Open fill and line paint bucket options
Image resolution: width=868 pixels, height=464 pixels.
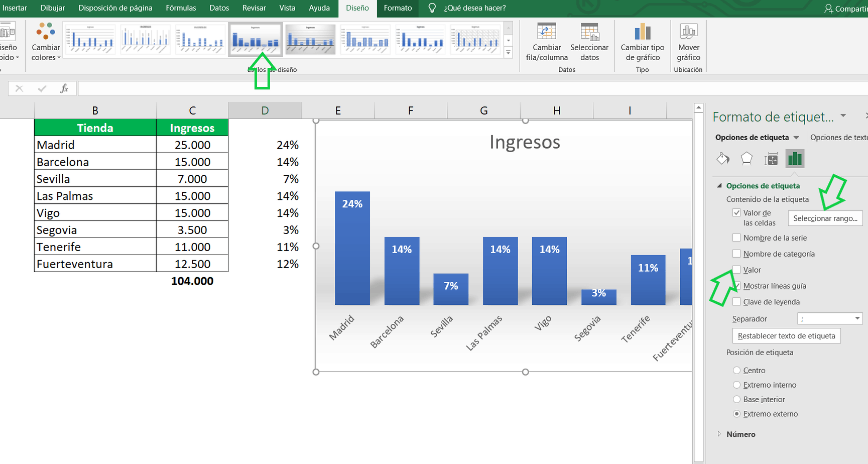pyautogui.click(x=723, y=159)
